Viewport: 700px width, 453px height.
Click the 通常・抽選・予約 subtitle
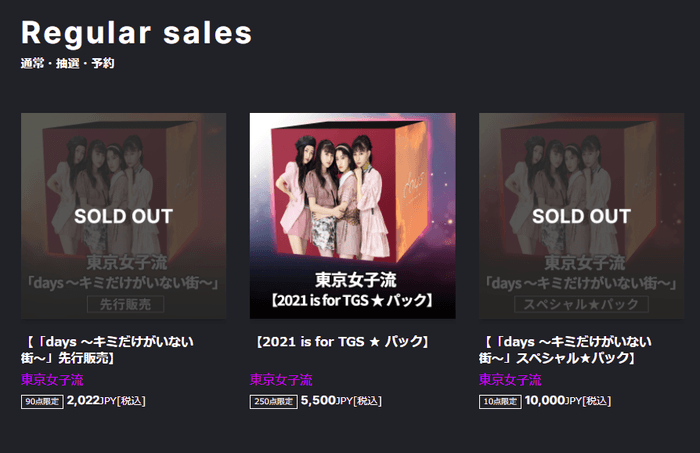pyautogui.click(x=67, y=64)
